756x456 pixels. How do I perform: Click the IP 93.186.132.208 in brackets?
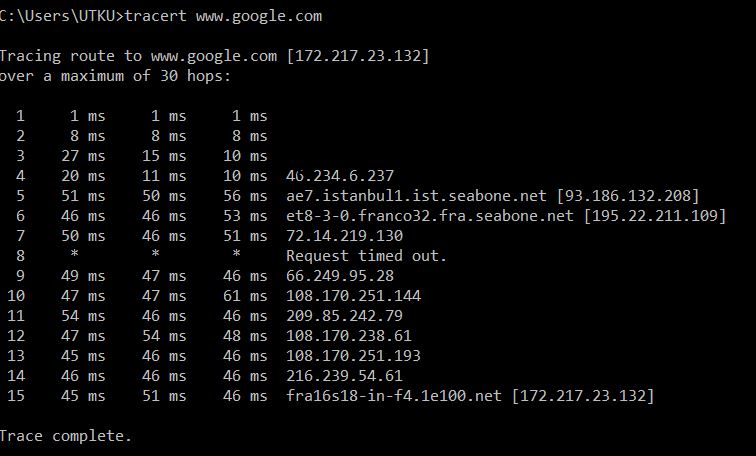(x=628, y=196)
